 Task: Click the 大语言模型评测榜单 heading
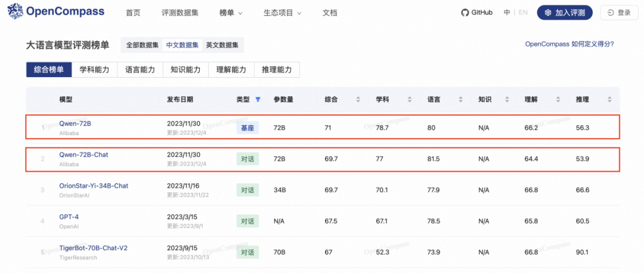point(68,45)
